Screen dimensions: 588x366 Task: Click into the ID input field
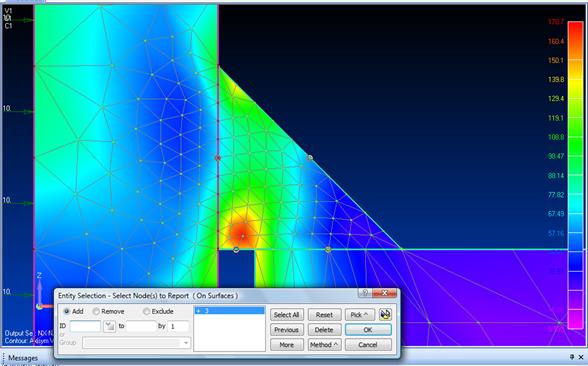click(85, 326)
